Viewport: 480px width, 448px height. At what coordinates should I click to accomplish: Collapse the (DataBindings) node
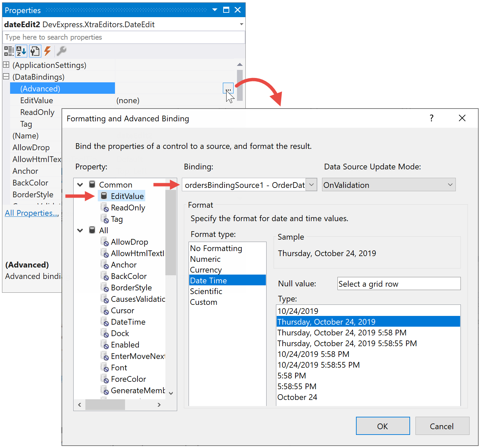(6, 77)
